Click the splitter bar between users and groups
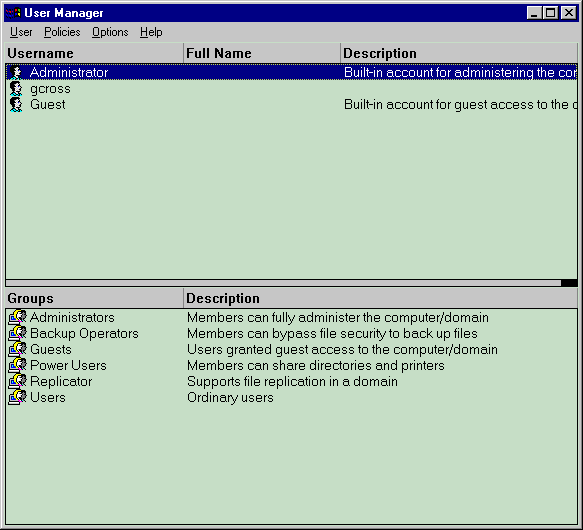Viewport: 583px width, 530px height. (291, 283)
